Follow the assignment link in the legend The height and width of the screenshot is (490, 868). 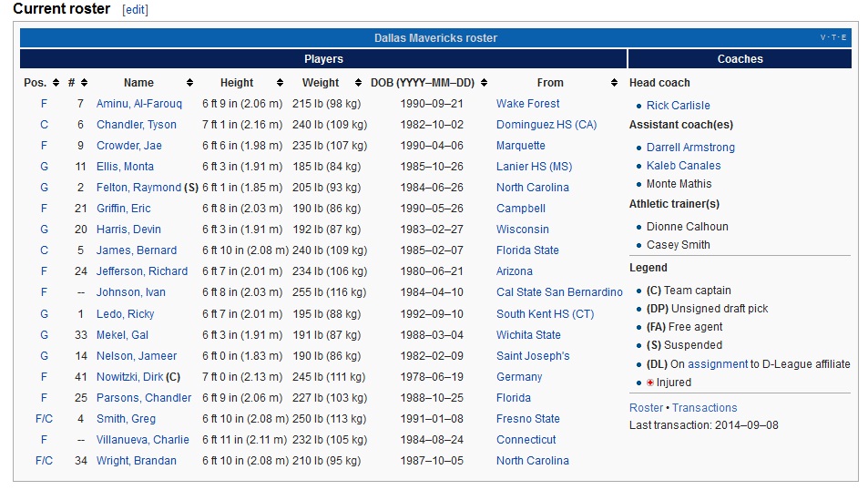click(x=718, y=364)
